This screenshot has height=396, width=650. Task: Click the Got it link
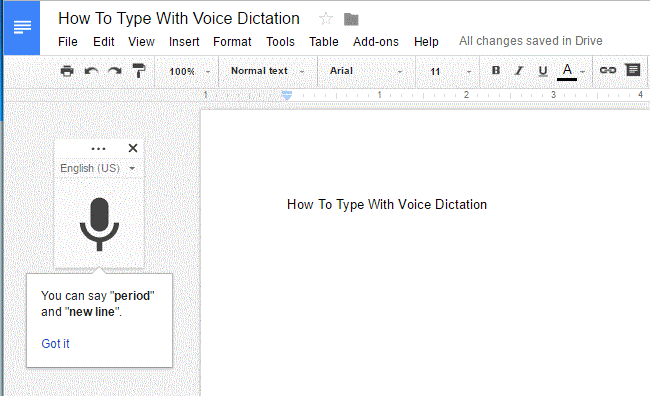tap(56, 344)
